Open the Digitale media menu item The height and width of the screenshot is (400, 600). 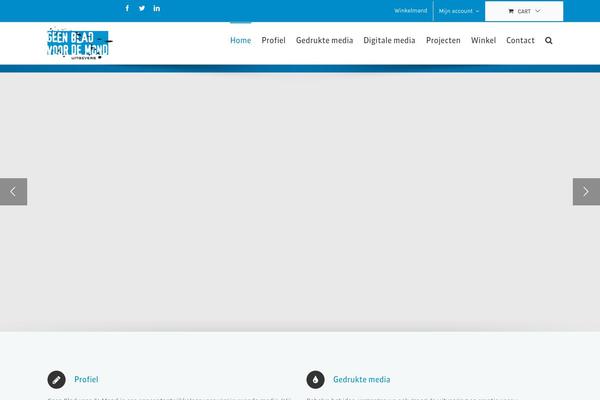tap(389, 40)
